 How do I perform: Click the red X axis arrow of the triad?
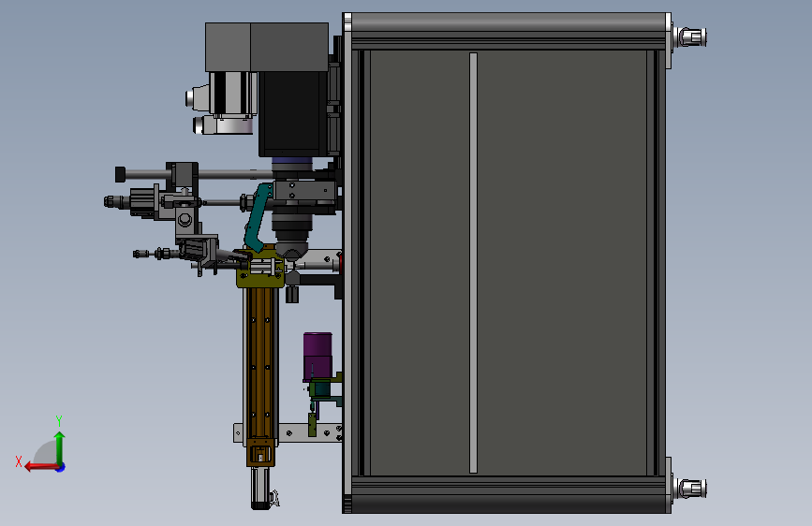[x=40, y=467]
